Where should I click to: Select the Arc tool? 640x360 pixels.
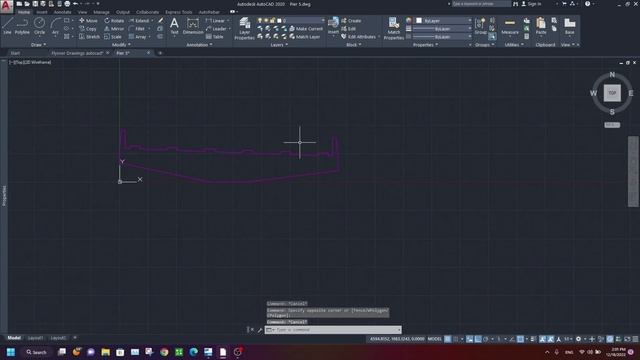(55, 26)
